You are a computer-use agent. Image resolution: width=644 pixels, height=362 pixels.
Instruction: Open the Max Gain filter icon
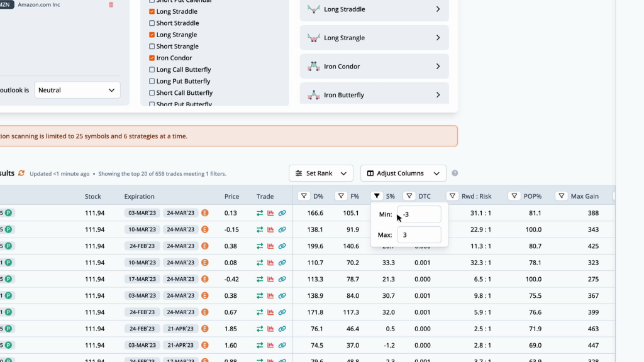coord(562,196)
